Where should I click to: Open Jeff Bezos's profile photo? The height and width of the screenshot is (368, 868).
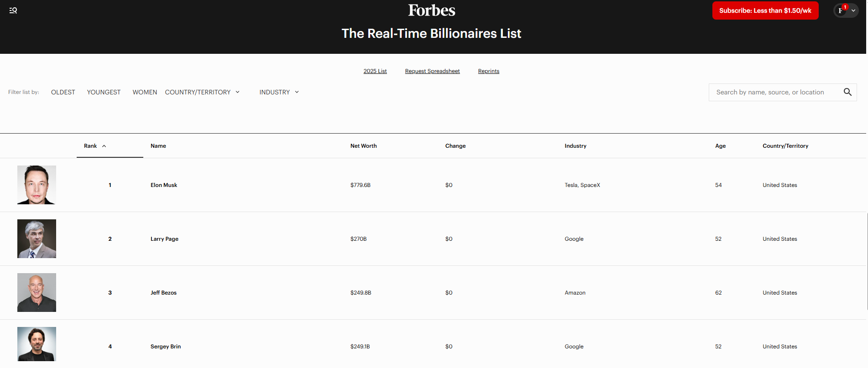[x=37, y=292]
